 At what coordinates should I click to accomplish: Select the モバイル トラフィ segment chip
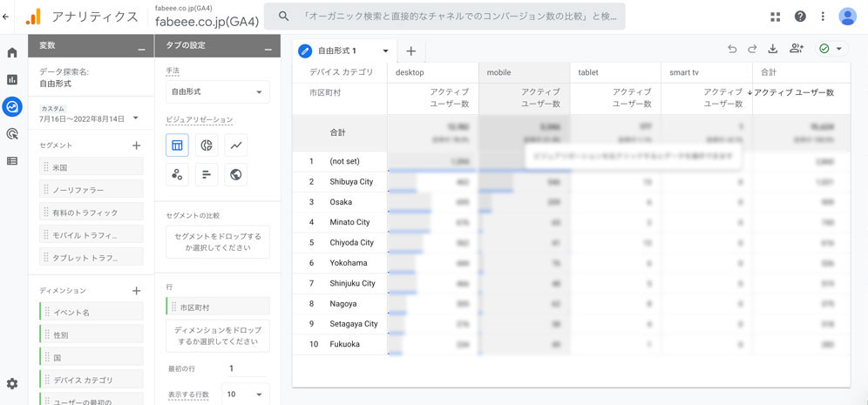click(92, 234)
